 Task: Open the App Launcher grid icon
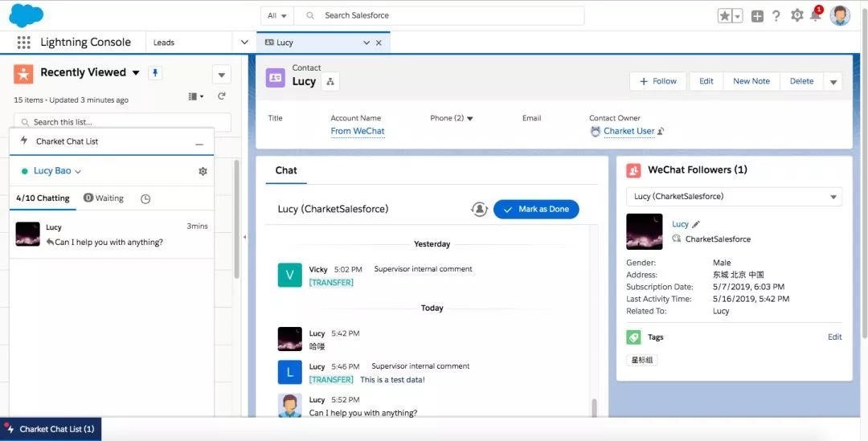click(24, 42)
